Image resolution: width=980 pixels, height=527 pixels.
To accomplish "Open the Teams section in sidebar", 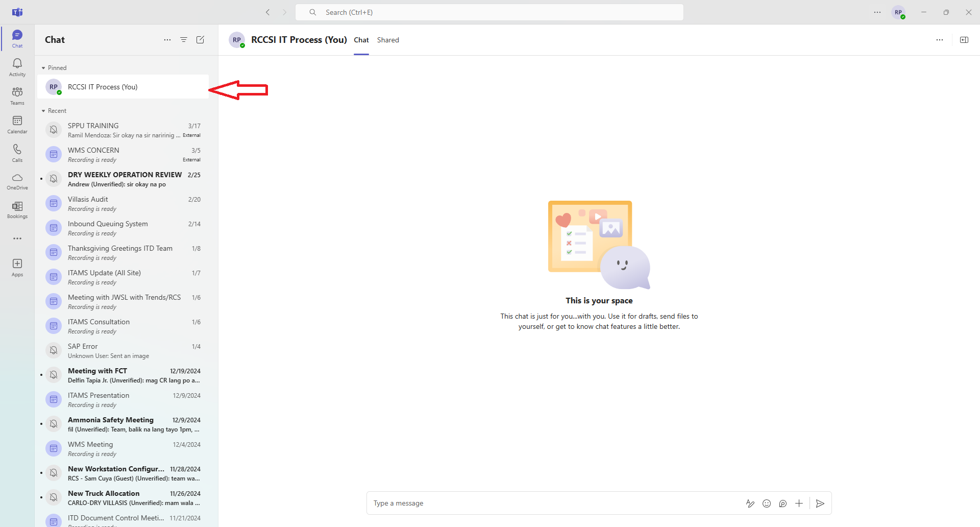I will 17,95.
